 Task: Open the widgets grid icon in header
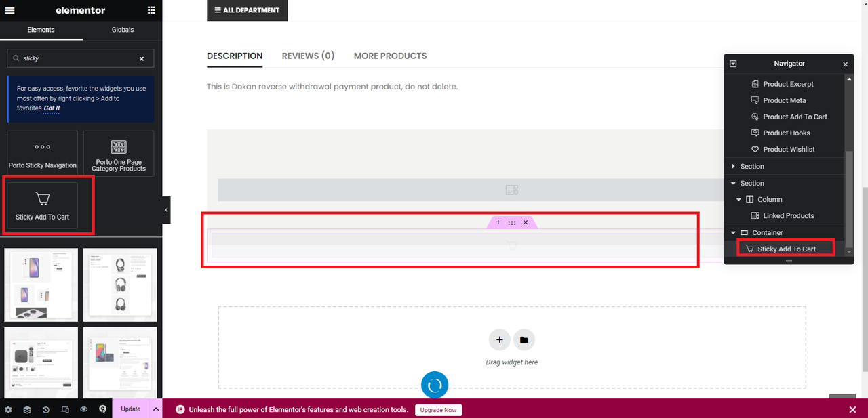click(151, 10)
